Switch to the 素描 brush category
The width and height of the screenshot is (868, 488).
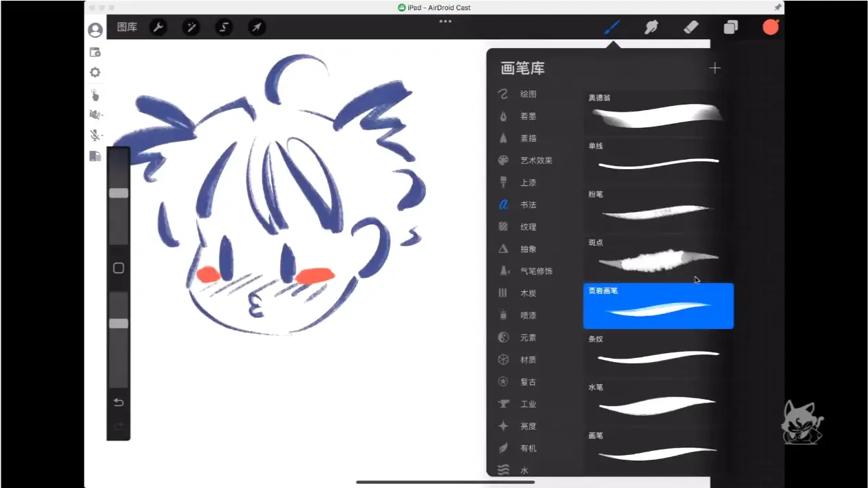[527, 138]
